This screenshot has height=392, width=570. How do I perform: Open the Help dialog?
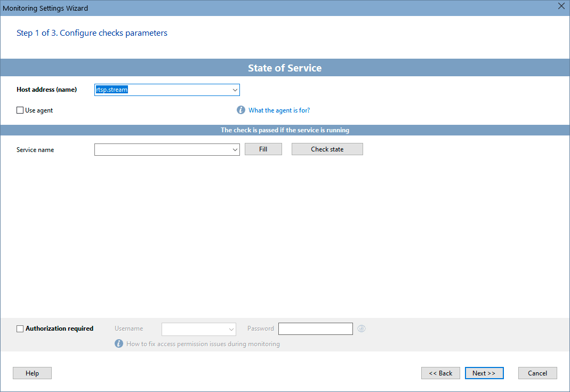[x=32, y=373]
